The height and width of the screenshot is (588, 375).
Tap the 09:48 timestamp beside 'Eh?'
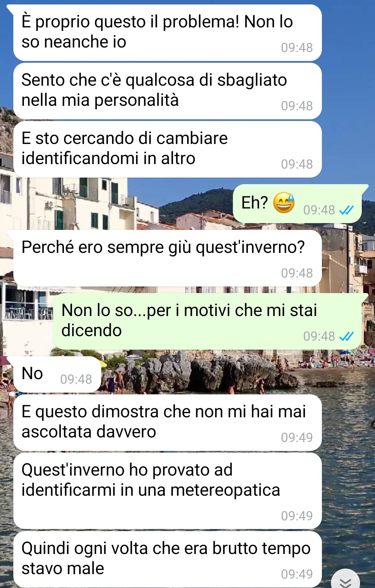pyautogui.click(x=319, y=210)
